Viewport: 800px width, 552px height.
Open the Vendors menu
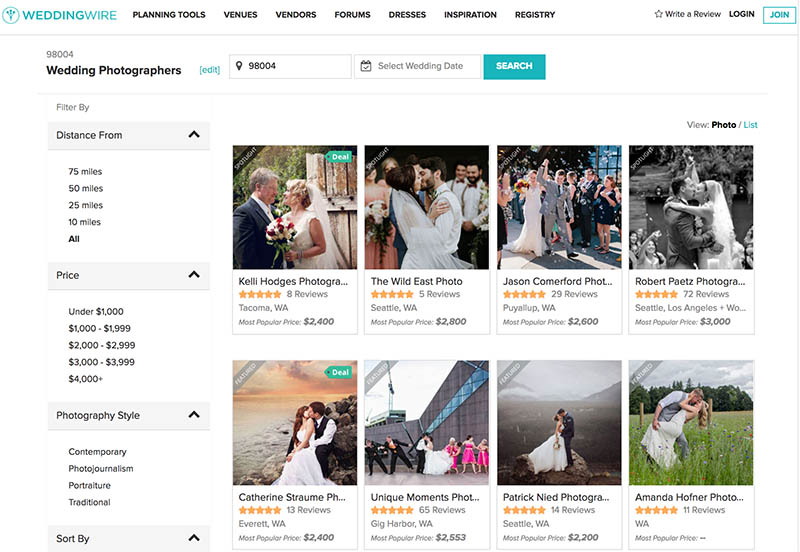(296, 15)
